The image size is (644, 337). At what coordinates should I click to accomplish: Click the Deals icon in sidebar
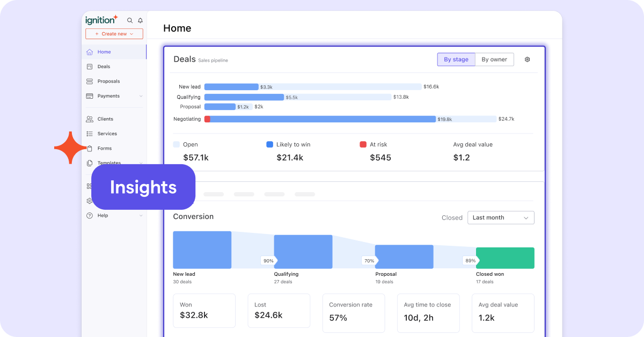(x=90, y=67)
